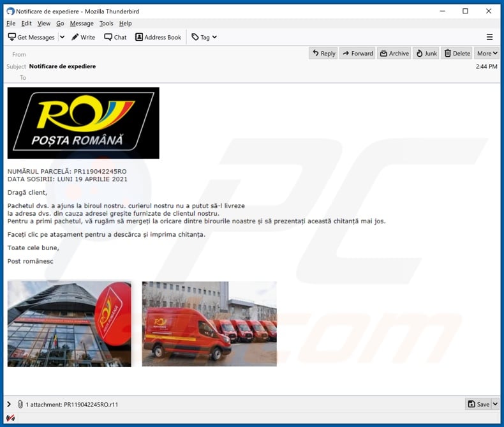Save the attachment

pos(478,404)
